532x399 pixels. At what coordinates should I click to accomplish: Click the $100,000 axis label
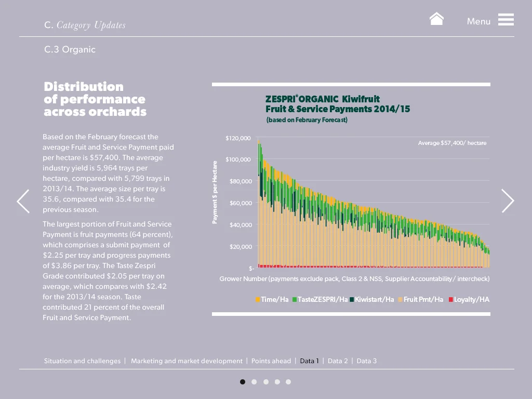point(238,159)
